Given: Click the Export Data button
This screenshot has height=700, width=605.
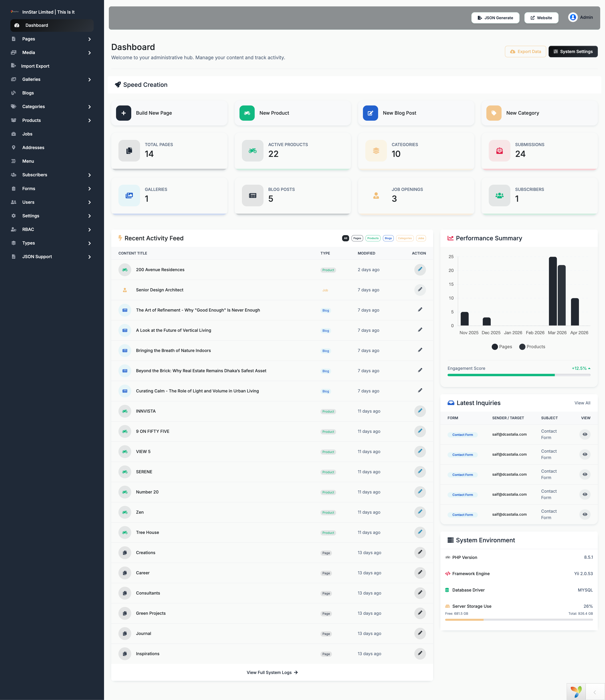Looking at the screenshot, I should pos(525,51).
